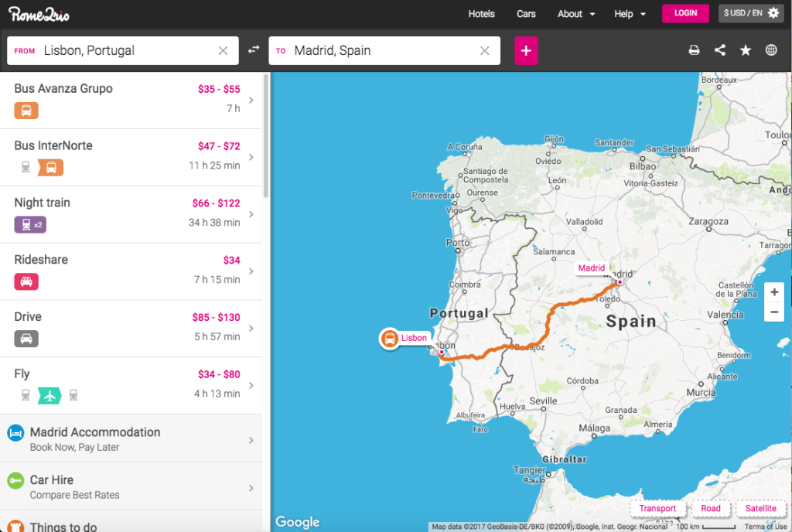Switch map to Satellite view
This screenshot has width=792, height=532.
click(761, 508)
